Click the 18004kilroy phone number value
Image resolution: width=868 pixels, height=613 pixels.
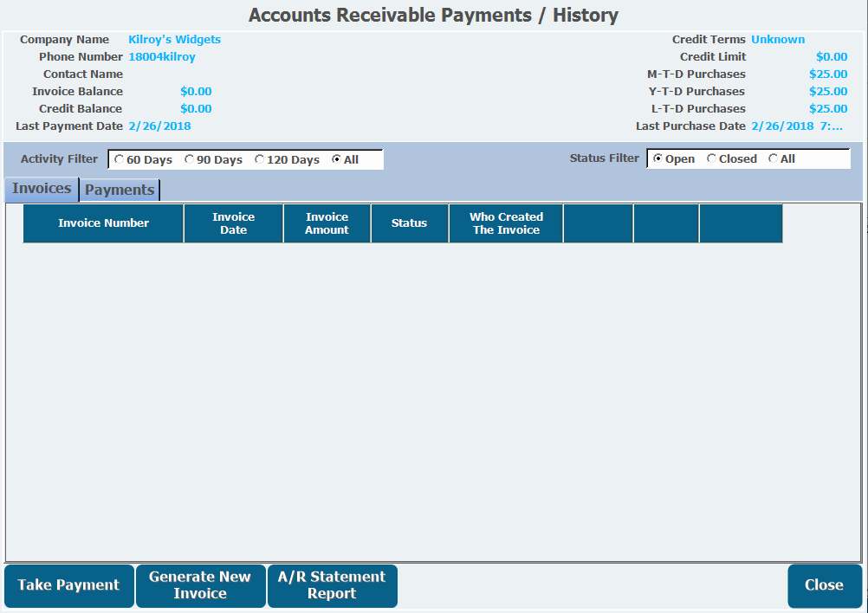coord(162,57)
